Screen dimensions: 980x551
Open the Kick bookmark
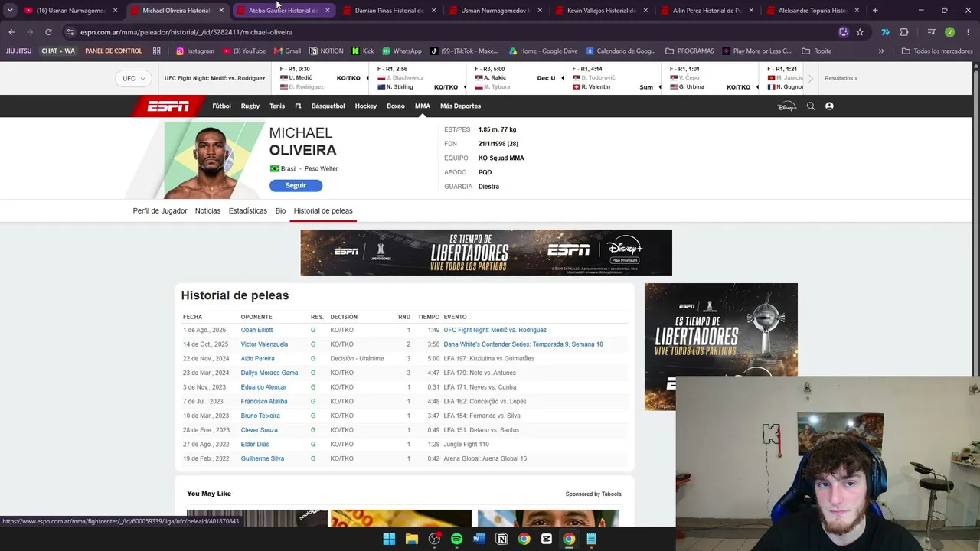(363, 51)
